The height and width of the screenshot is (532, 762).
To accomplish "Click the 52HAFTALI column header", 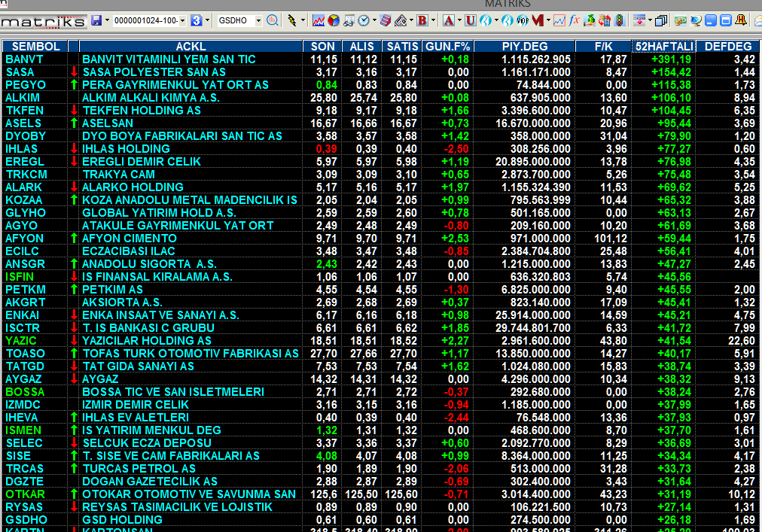I will (x=664, y=46).
